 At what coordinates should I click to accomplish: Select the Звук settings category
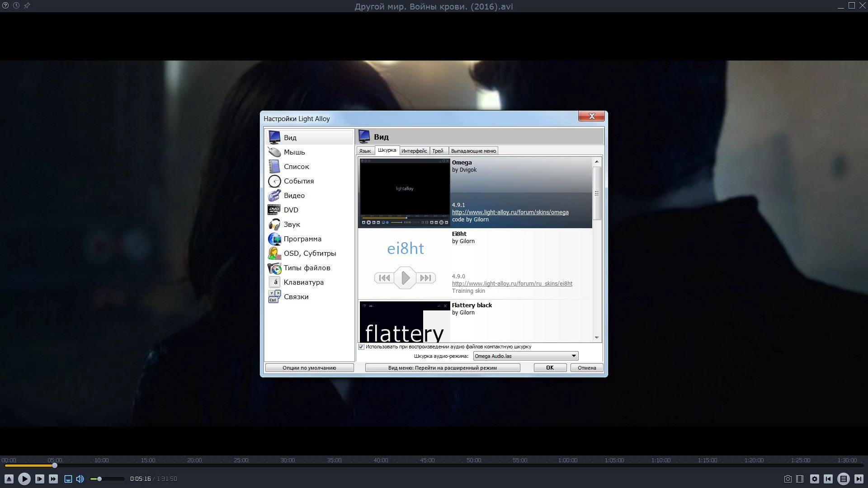(310, 224)
